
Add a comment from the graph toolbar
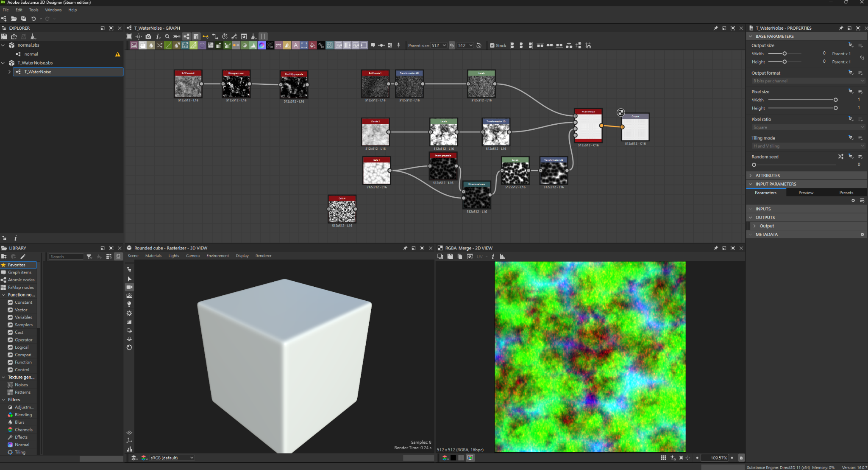(x=373, y=45)
